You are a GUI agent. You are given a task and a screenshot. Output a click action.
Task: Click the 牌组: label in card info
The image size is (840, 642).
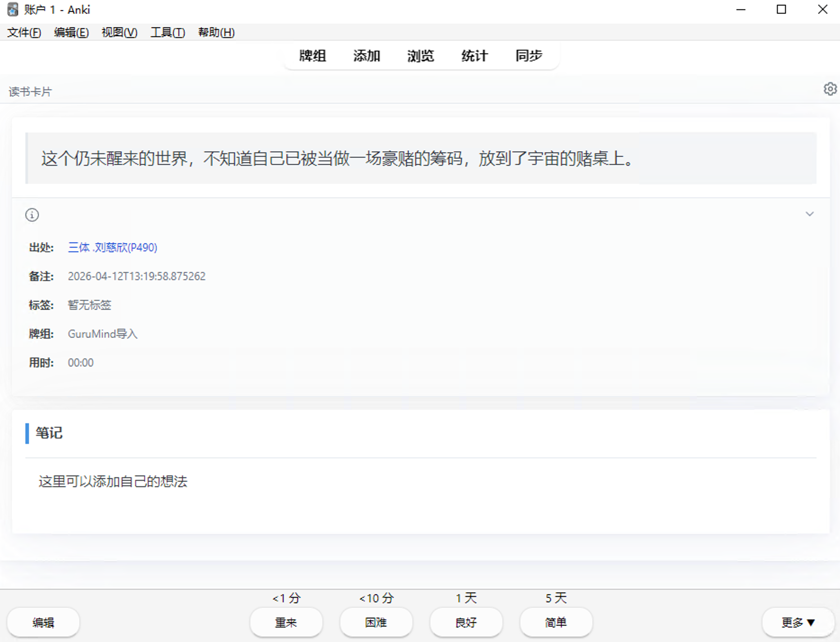point(41,334)
